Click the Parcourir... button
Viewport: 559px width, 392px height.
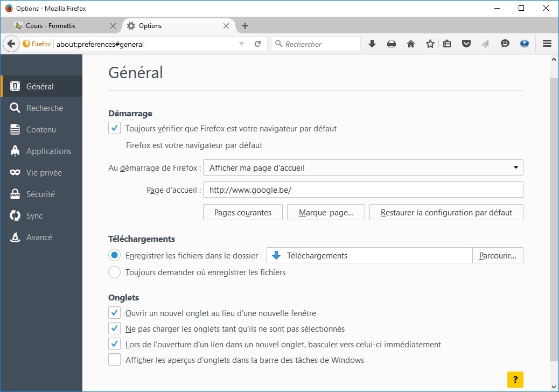(x=498, y=256)
